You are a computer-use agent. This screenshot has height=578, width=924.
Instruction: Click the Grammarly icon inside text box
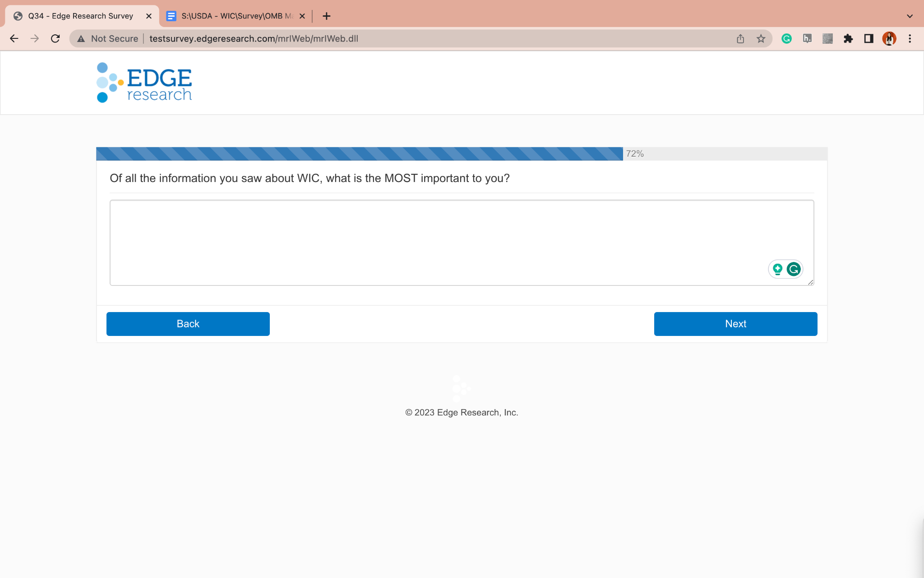pyautogui.click(x=794, y=269)
